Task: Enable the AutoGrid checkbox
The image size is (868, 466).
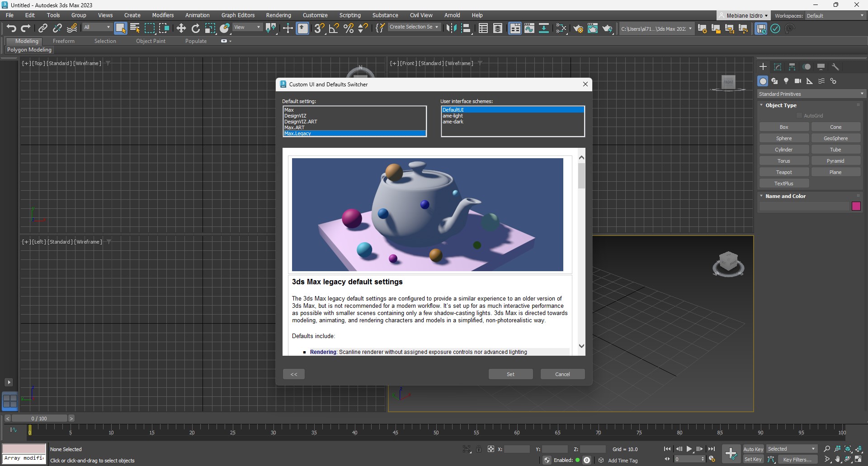Action: click(799, 116)
